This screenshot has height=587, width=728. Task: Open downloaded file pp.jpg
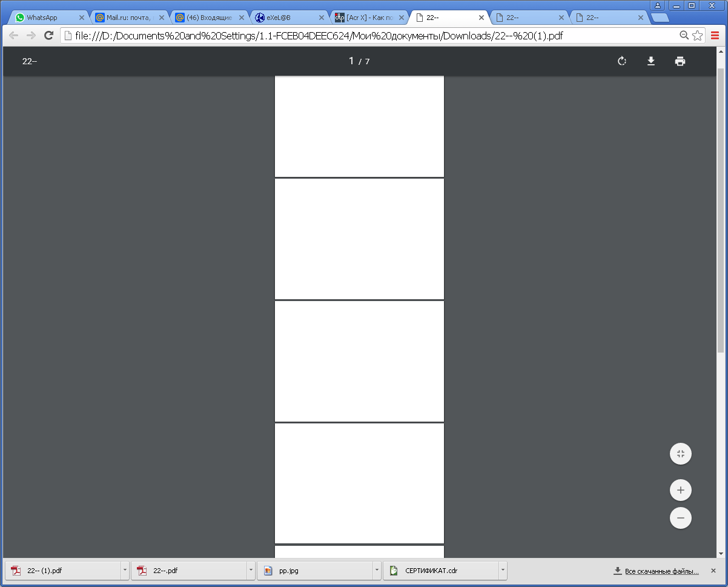click(315, 571)
